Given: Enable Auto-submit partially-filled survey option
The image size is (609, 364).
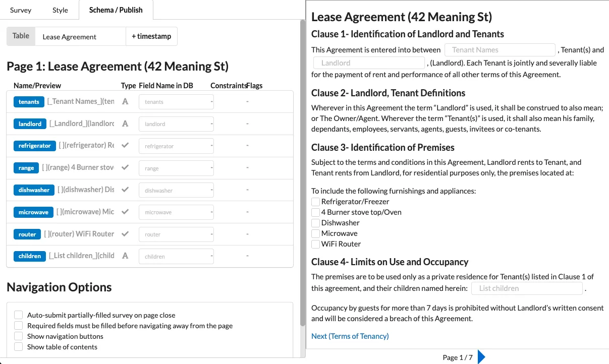Looking at the screenshot, I should pos(19,315).
